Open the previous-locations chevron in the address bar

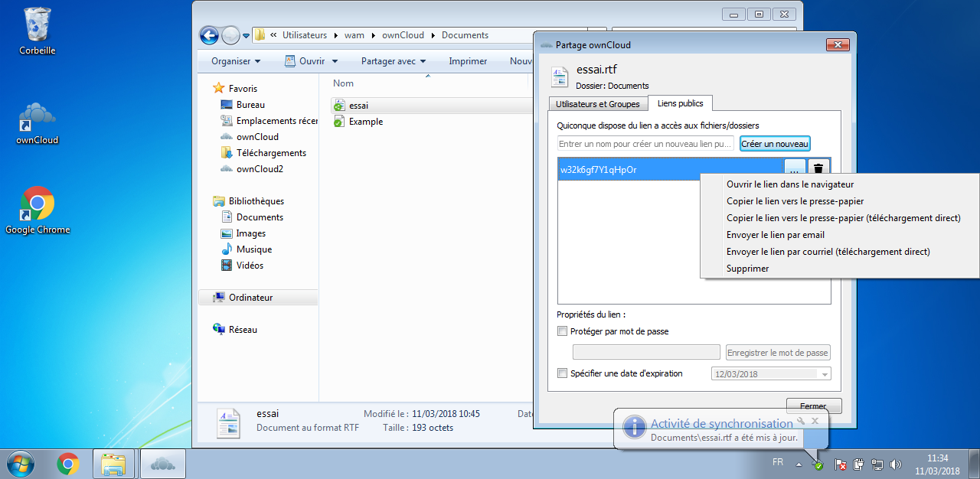(273, 35)
